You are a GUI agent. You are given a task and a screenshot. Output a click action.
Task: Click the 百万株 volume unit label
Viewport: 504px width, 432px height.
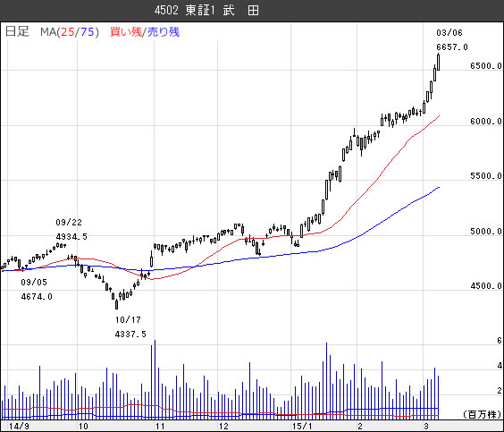pyautogui.click(x=483, y=414)
